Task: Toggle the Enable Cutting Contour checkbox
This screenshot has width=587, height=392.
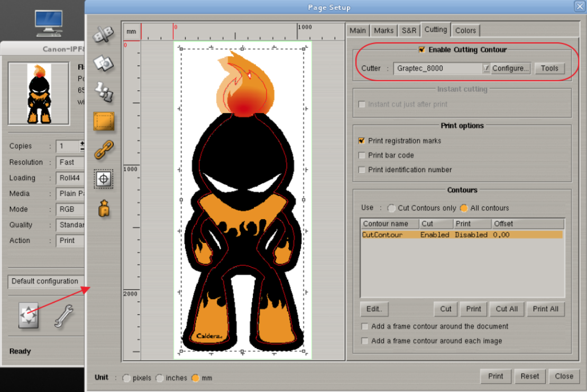Action: (x=421, y=50)
